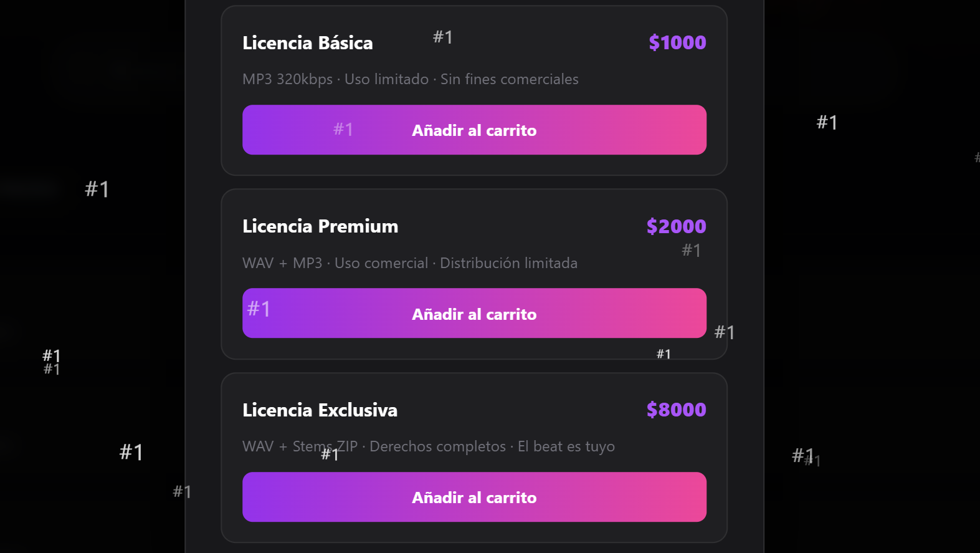The image size is (980, 553).
Task: Select the Licencia Básica heading
Action: coord(307,42)
